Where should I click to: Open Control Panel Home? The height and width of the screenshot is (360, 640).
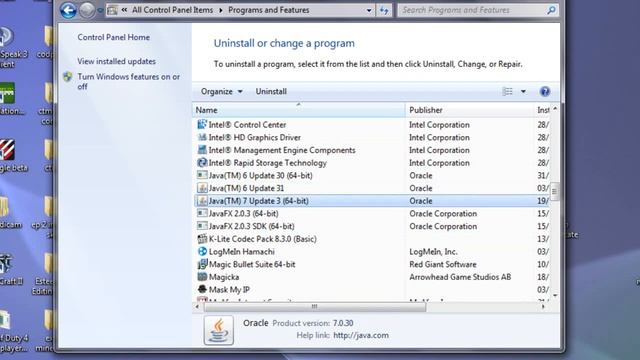coord(113,37)
